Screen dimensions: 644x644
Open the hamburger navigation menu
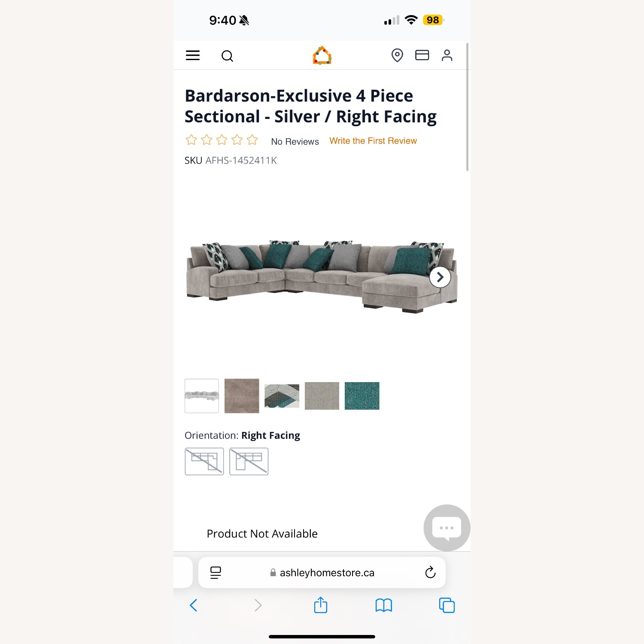(x=193, y=55)
